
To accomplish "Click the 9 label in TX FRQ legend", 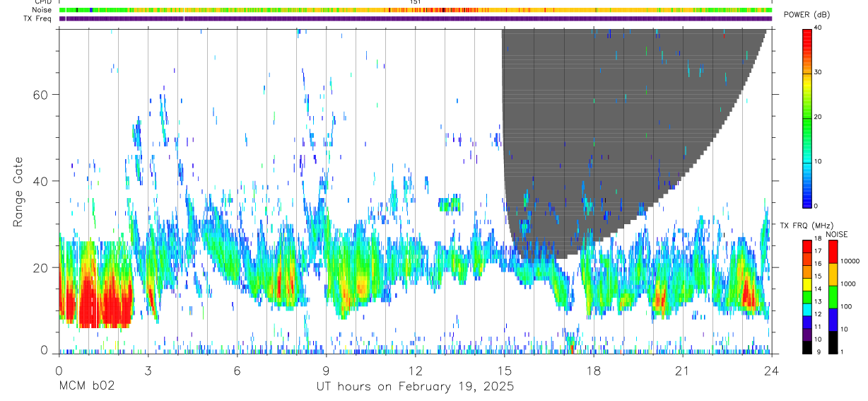I will [x=819, y=352].
